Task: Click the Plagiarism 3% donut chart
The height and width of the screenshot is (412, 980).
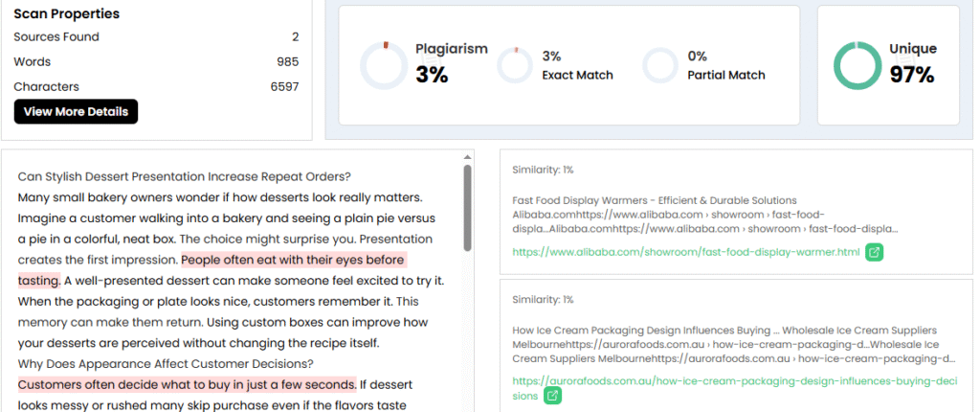Action: click(384, 65)
